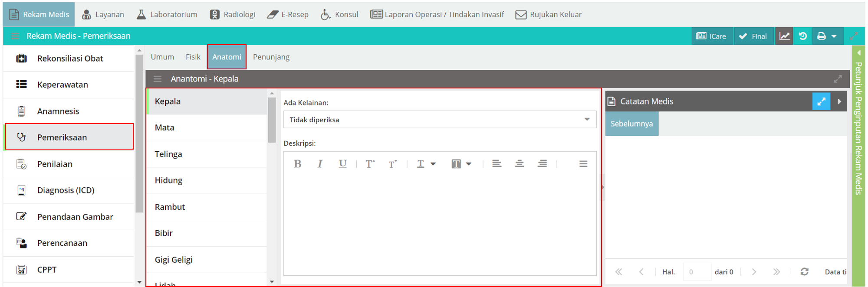Switch to the Anatomi tab
The width and height of the screenshot is (868, 287).
point(227,57)
